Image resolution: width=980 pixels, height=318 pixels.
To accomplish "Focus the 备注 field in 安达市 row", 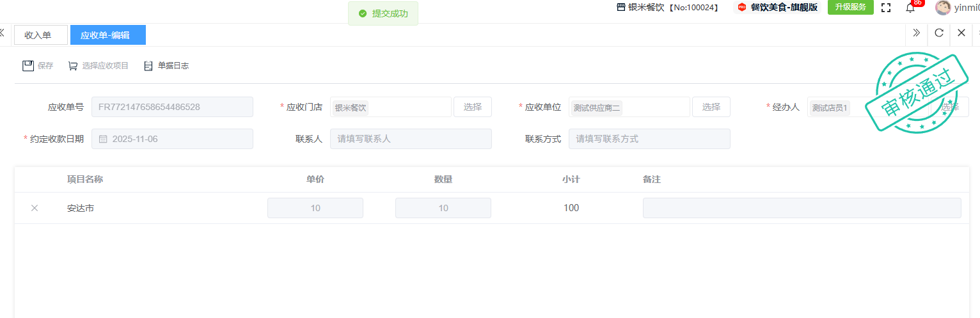I will tap(802, 208).
